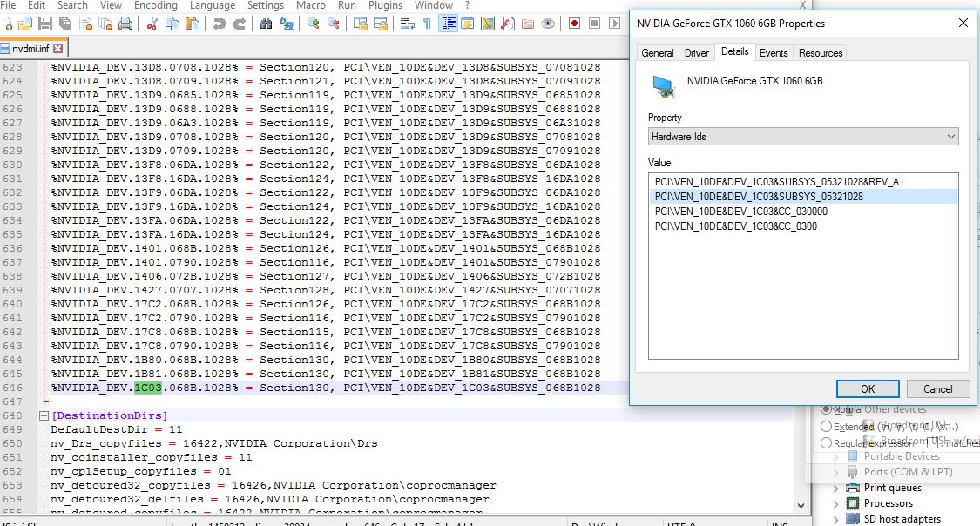Switch to the Driver tab
Image resolution: width=980 pixels, height=526 pixels.
[697, 53]
